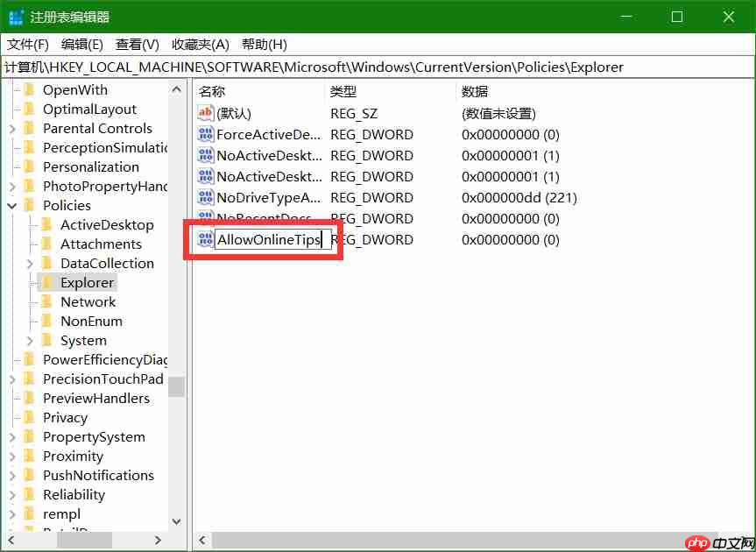The image size is (756, 552).
Task: Click the ForceActiveDe... DWORD value icon
Action: (x=205, y=134)
